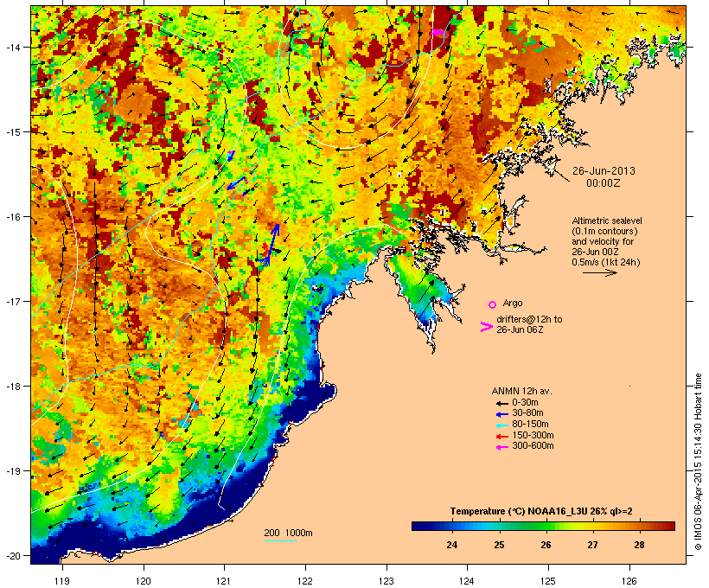Click the colorbar tick label 24

click(x=451, y=545)
